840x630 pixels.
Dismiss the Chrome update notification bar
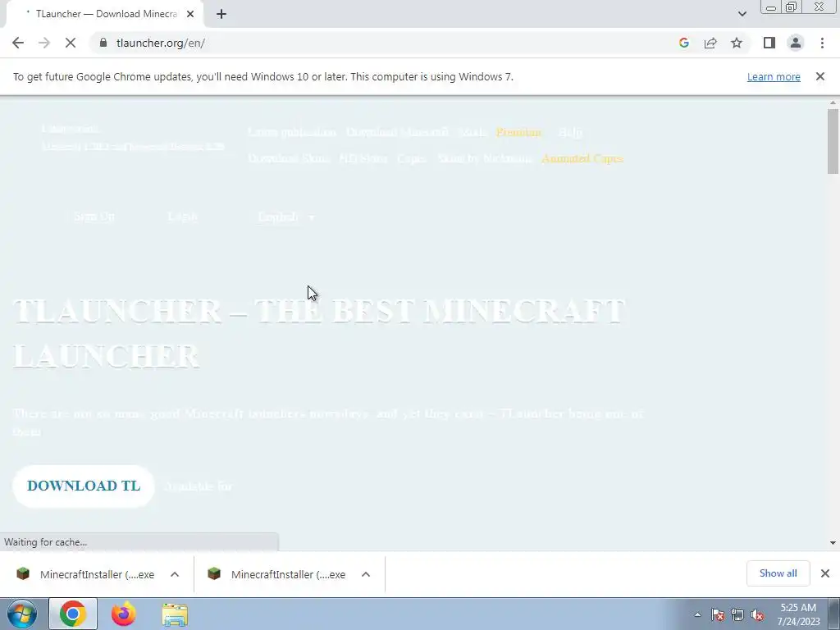820,76
